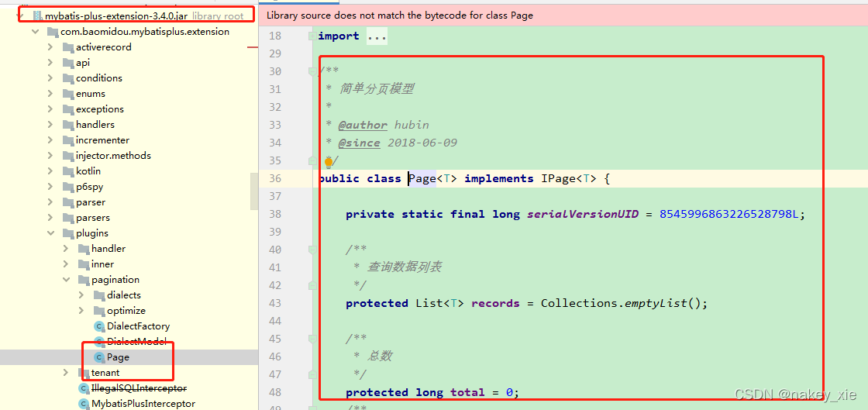This screenshot has width=868, height=410.
Task: Collapse the pagination package chevron
Action: [66, 280]
